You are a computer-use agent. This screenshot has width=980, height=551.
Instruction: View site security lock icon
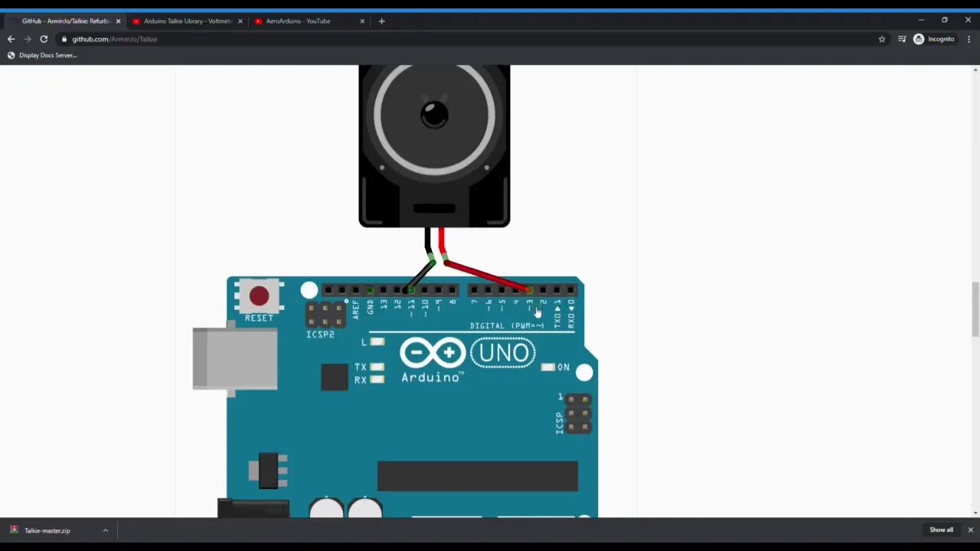coord(64,39)
